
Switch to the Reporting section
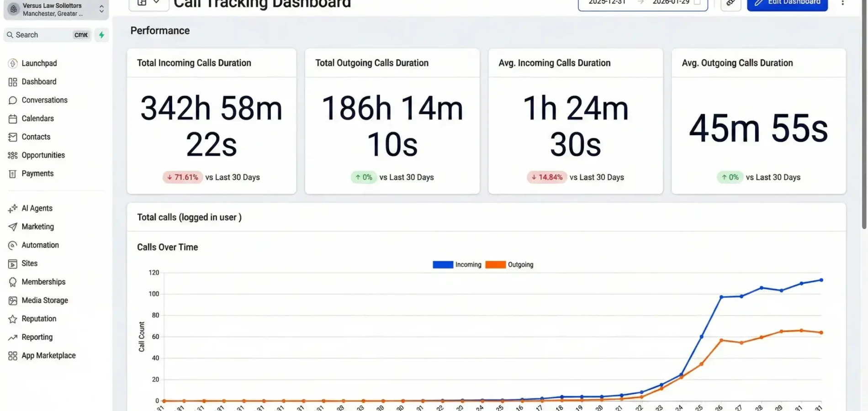tap(37, 337)
